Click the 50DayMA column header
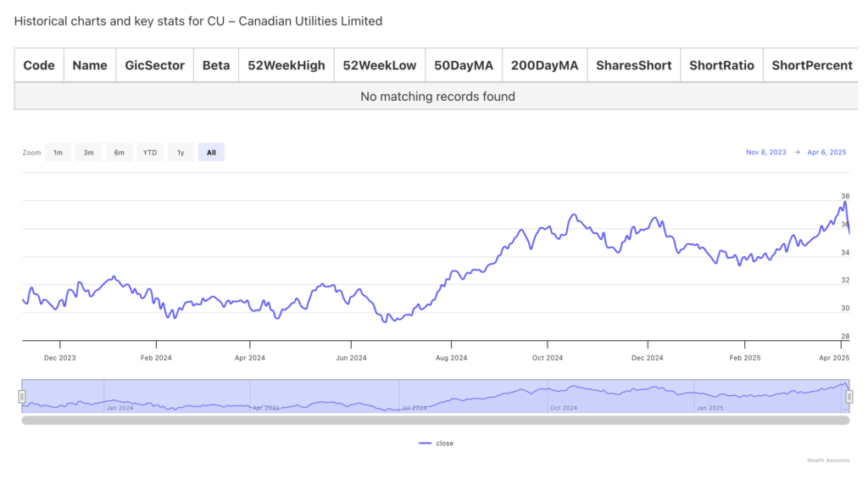The width and height of the screenshot is (868, 480). pos(463,65)
